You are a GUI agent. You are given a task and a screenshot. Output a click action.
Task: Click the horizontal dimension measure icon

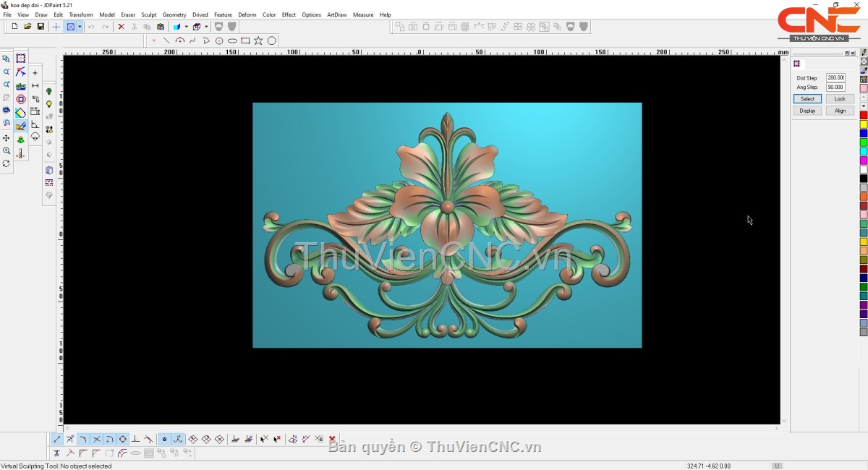35,86
